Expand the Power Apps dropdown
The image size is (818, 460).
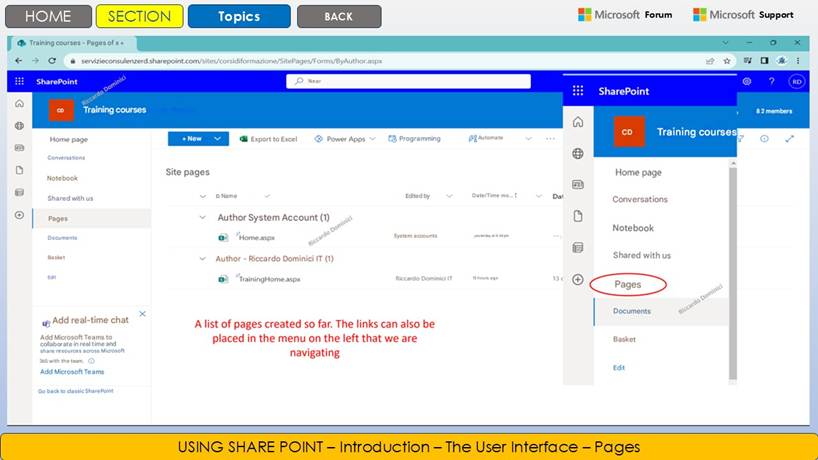(x=372, y=139)
